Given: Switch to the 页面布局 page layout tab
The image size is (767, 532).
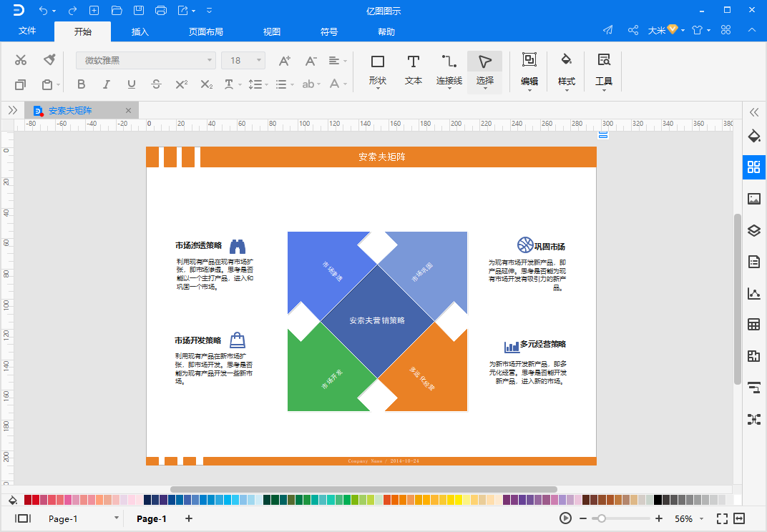Looking at the screenshot, I should 206,31.
